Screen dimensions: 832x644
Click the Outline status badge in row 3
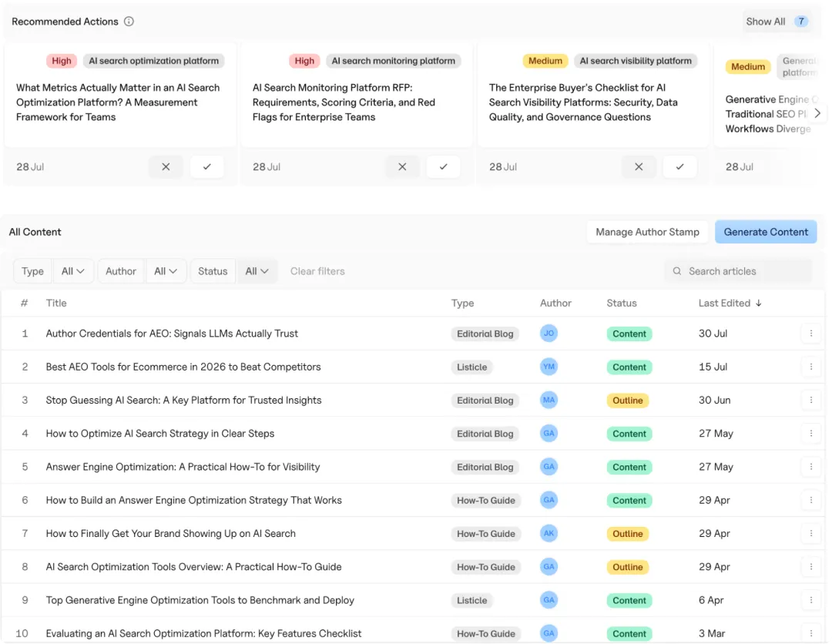click(628, 401)
